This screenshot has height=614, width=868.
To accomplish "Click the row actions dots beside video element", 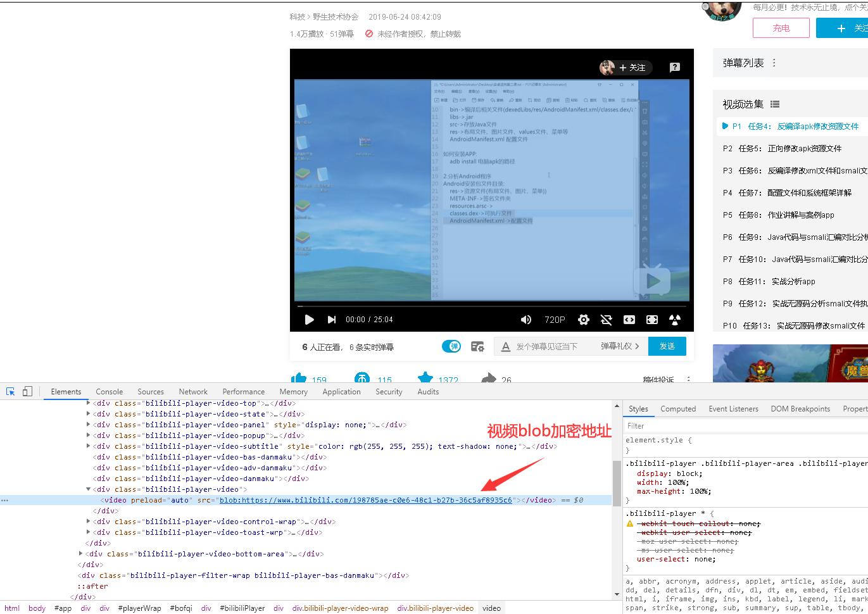I will tap(4, 500).
